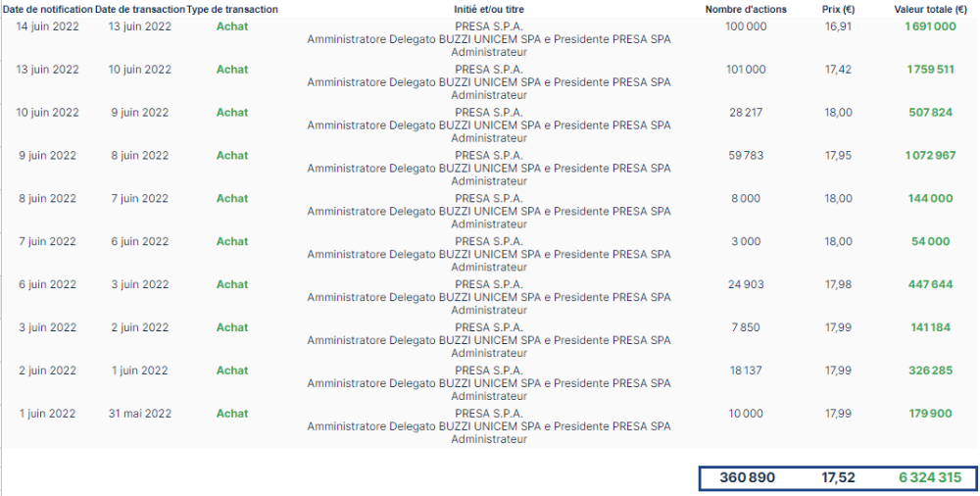Image resolution: width=980 pixels, height=496 pixels.
Task: Click the grand total value 6 324 315
Action: pos(930,478)
